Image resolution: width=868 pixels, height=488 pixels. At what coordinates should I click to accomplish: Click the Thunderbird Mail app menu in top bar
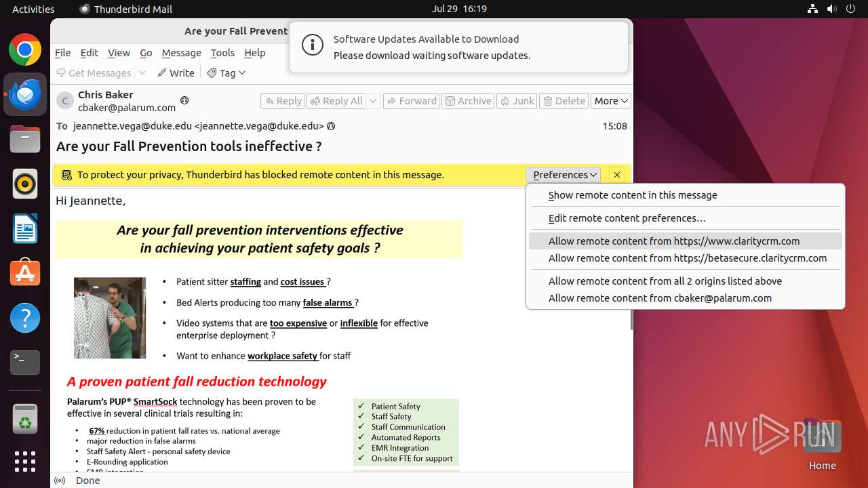point(126,9)
